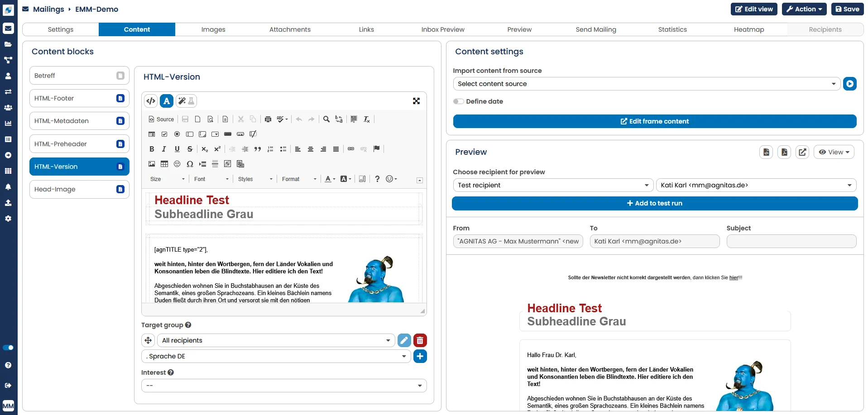Image resolution: width=868 pixels, height=415 pixels.
Task: Toggle bold formatting in the editor
Action: pyautogui.click(x=152, y=149)
